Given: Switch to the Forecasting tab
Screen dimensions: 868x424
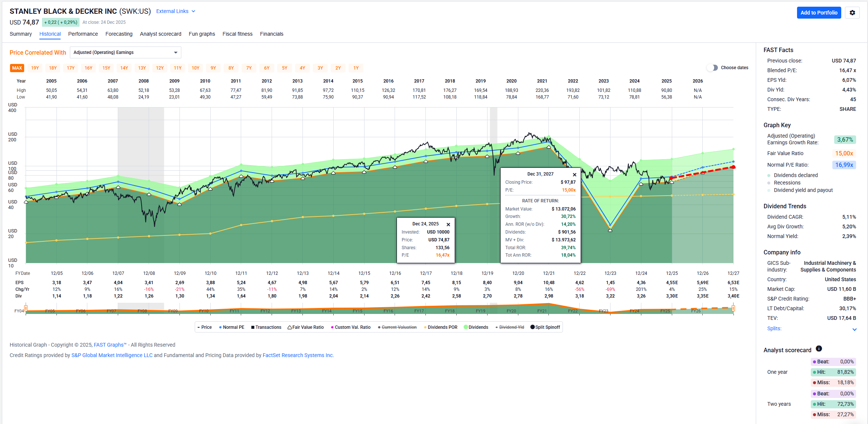Looking at the screenshot, I should pyautogui.click(x=119, y=34).
